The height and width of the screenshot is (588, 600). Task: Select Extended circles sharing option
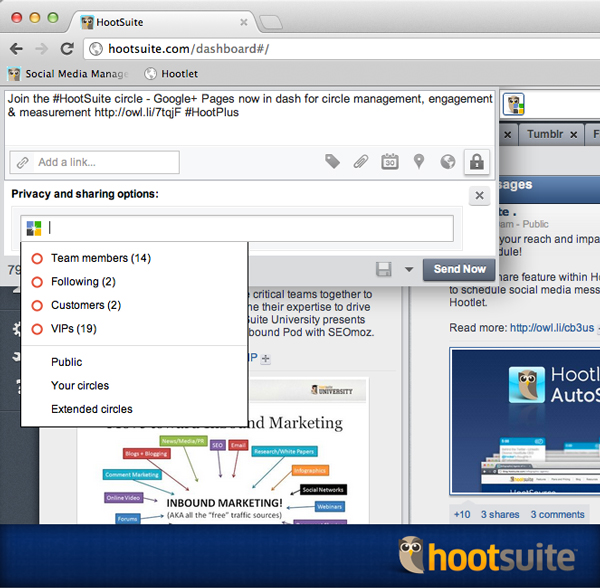pyautogui.click(x=92, y=409)
